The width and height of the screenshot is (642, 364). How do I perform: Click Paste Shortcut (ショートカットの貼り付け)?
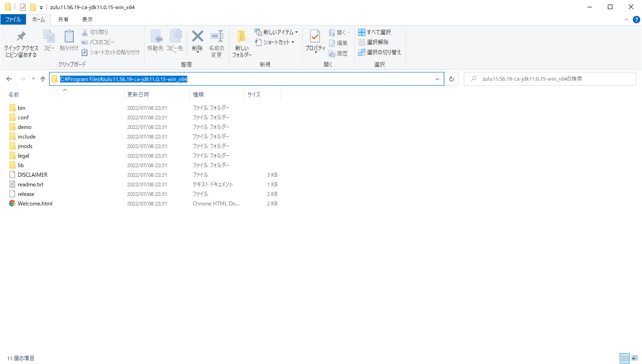[x=111, y=52]
